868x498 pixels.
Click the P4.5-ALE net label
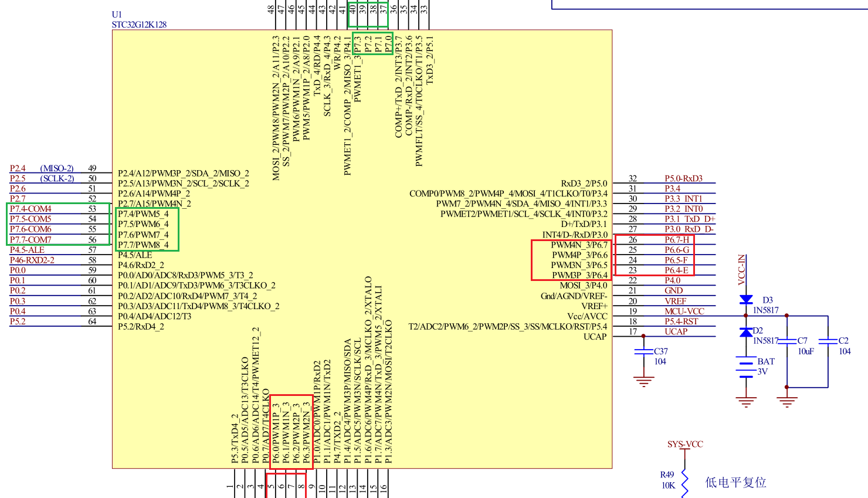pos(27,249)
